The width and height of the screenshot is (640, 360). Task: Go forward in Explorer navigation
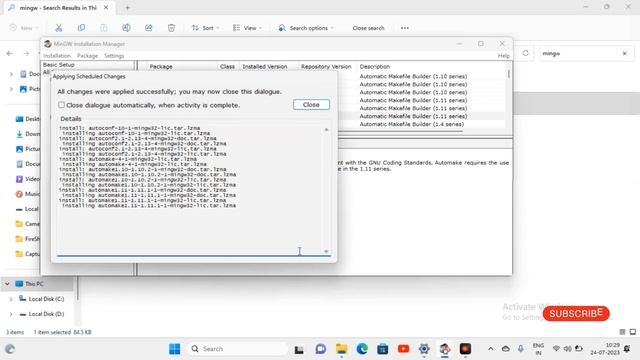[x=26, y=53]
